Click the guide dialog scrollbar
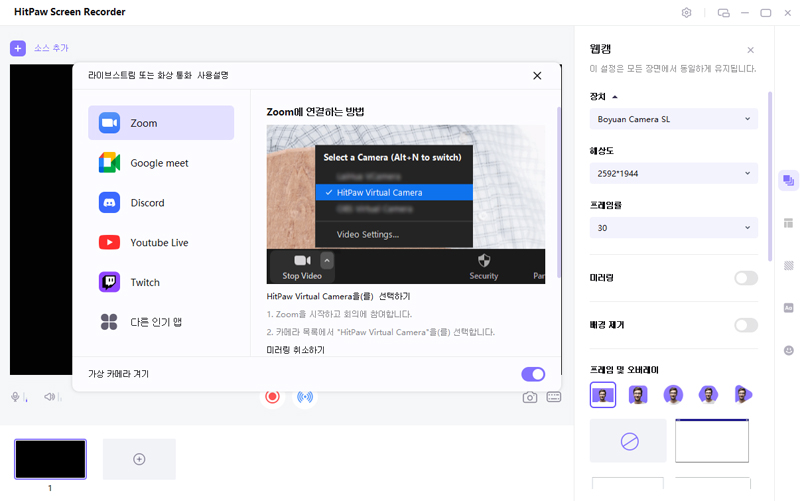Screen dimensions: 800x501 pos(559,192)
